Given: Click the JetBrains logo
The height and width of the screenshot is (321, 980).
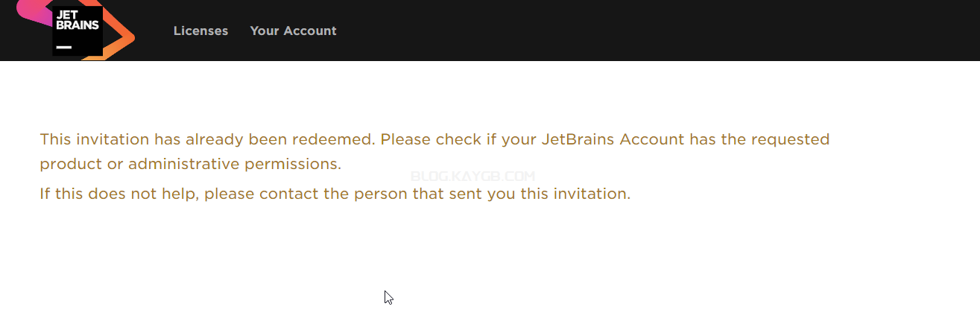Looking at the screenshot, I should point(76,30).
